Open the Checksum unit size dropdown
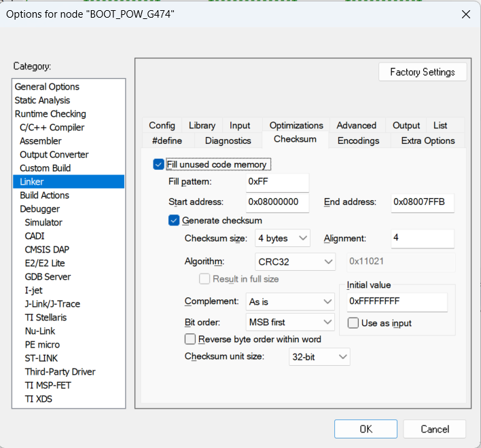The height and width of the screenshot is (448, 481). (x=320, y=356)
